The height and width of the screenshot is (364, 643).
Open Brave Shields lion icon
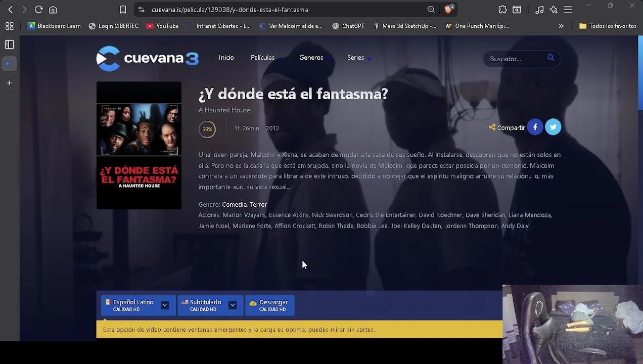point(449,9)
